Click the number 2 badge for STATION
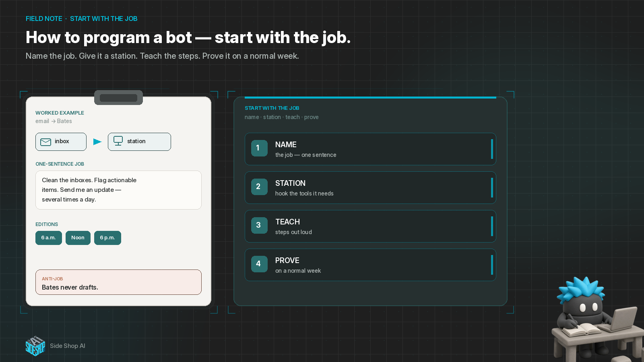Viewport: 644px width, 362px height. click(x=259, y=187)
